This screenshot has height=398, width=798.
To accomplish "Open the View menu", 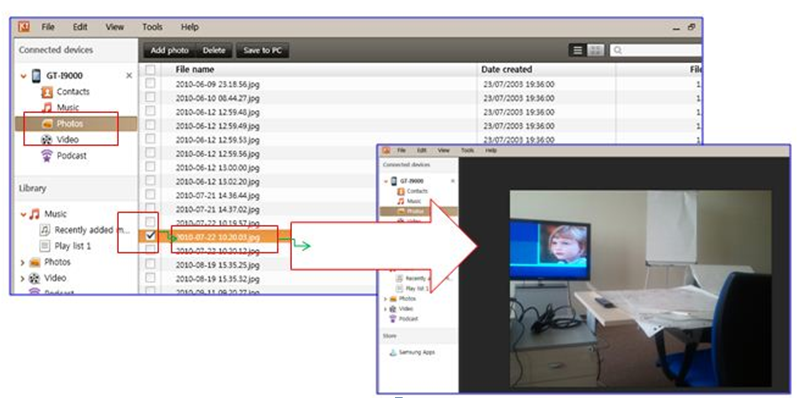I will tap(115, 27).
